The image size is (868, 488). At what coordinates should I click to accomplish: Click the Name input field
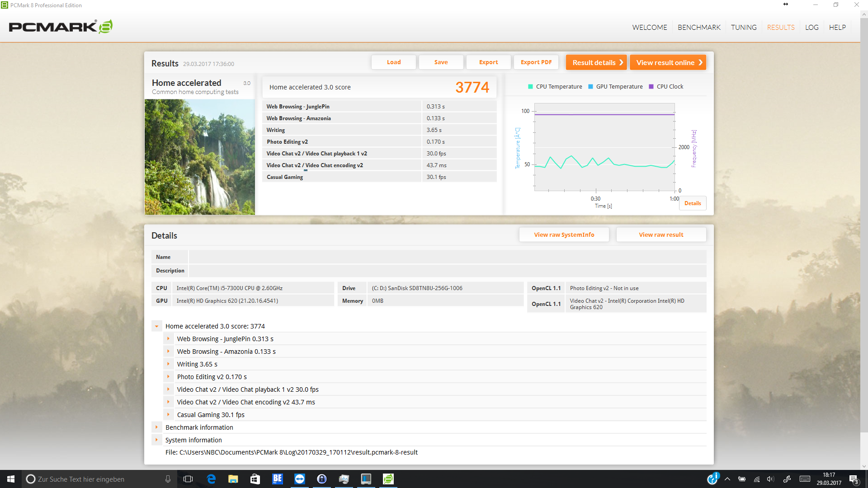pyautogui.click(x=447, y=257)
